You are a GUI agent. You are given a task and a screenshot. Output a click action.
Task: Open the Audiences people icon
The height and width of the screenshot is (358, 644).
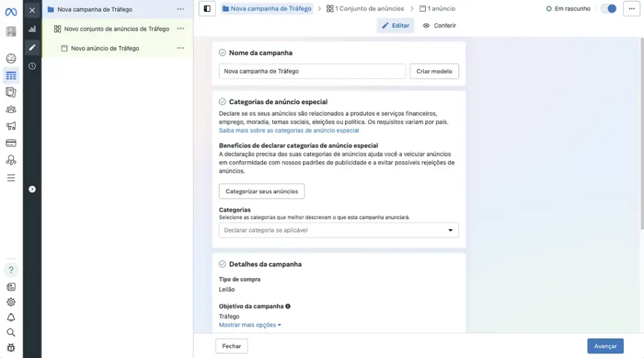point(11,109)
